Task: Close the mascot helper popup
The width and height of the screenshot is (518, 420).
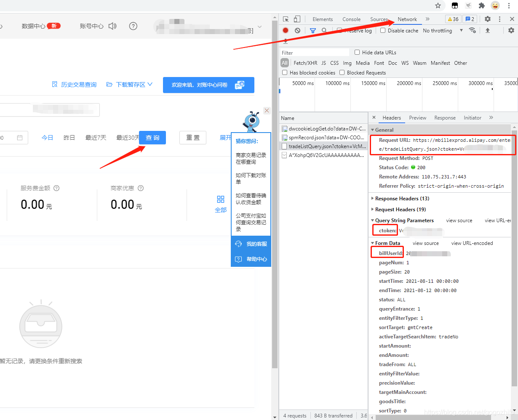Action: pos(267,110)
